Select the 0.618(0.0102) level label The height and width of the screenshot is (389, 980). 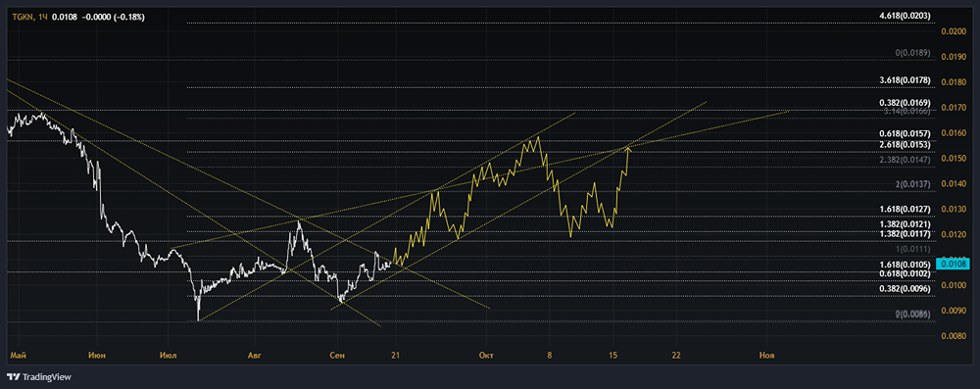click(905, 274)
